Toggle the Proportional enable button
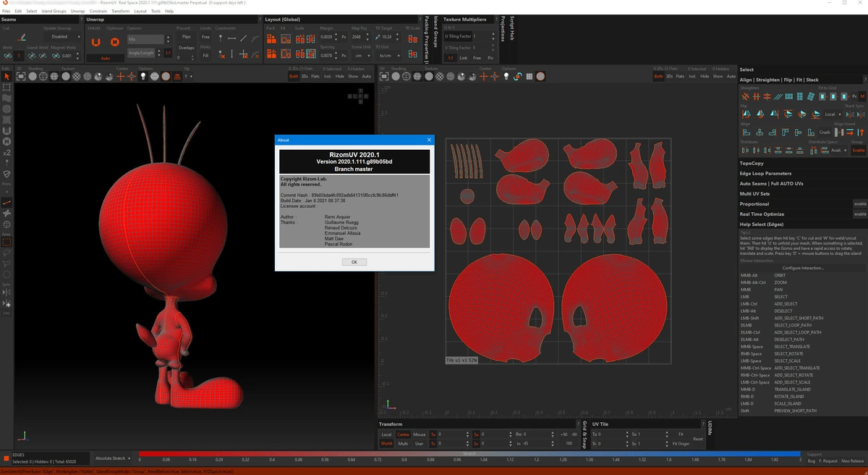The width and height of the screenshot is (868, 475). point(859,204)
